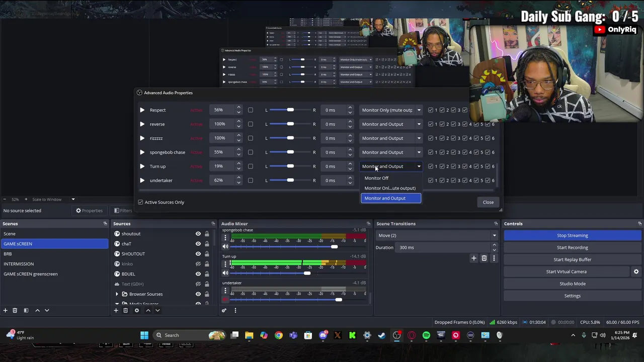Image resolution: width=644 pixels, height=362 pixels.
Task: Undock the Scenes panel icon
Action: (x=105, y=224)
